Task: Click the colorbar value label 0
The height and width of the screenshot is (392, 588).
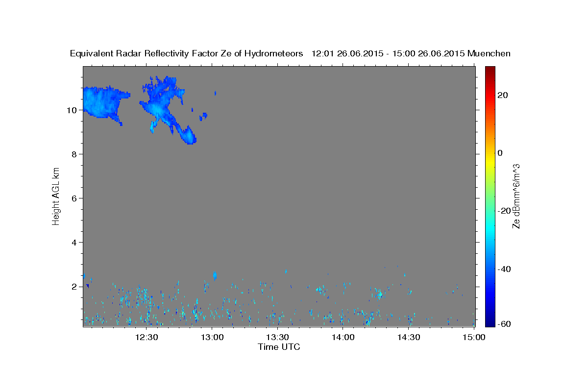Action: (500, 153)
